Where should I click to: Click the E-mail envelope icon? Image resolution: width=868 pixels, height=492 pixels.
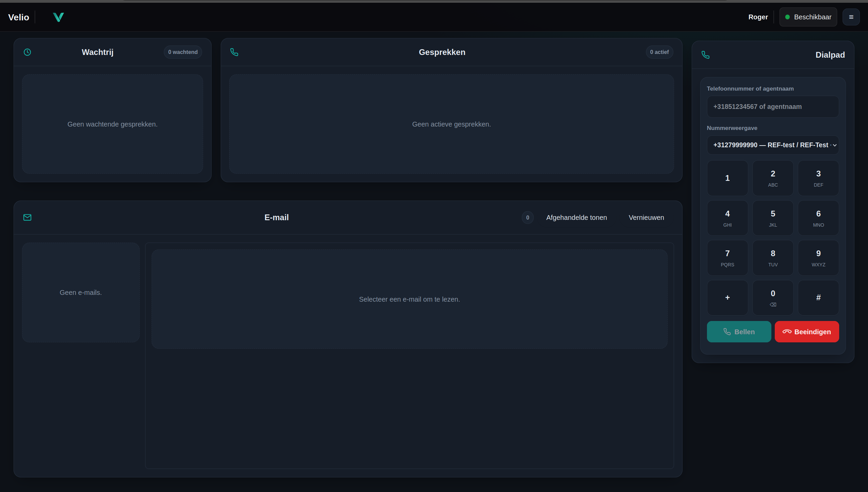(27, 217)
